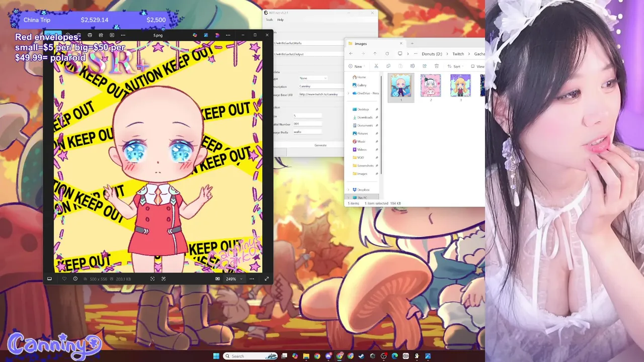Screen dimensions: 644x362
Task: Expand the OneDrive node in navigation pane
Action: 348,93
